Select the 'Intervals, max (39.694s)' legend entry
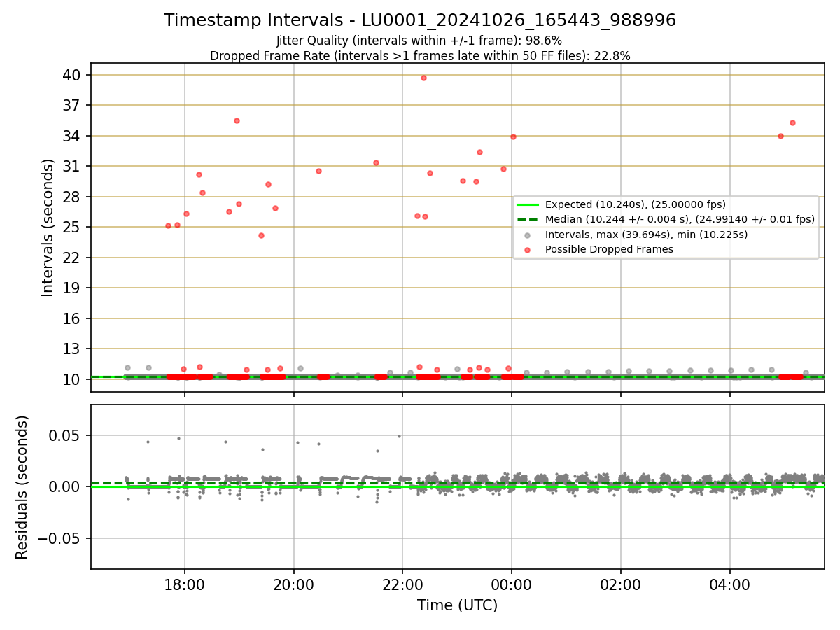This screenshot has height=630, width=840. [x=646, y=234]
